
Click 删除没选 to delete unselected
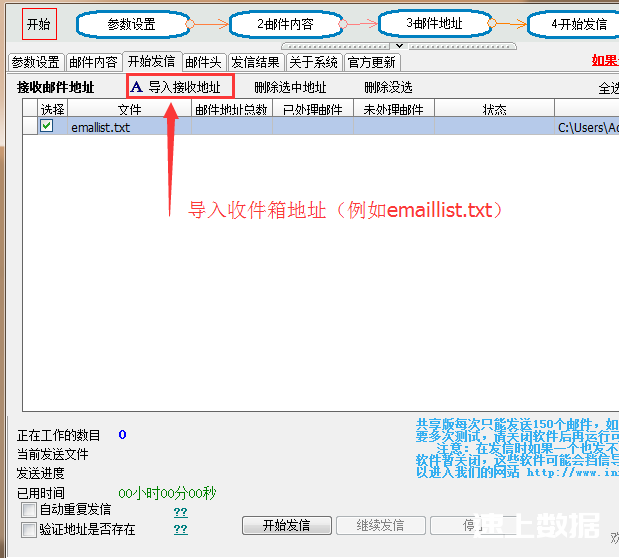coord(388,87)
